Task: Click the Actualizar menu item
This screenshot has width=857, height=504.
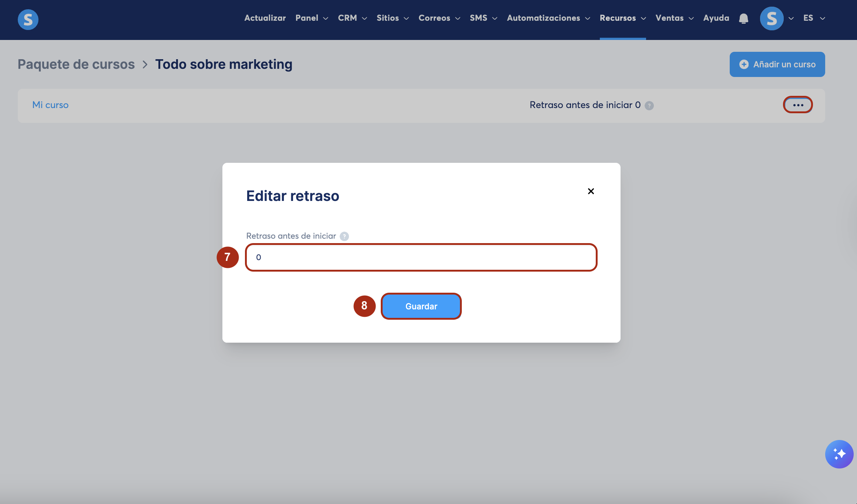Action: tap(265, 18)
